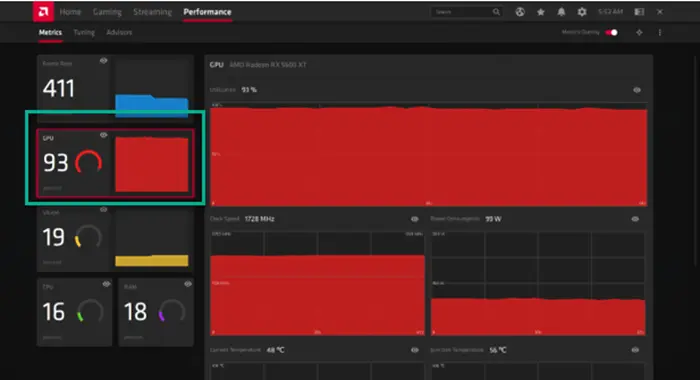Screen dimensions: 700x380
Task: Click the 48 °C current temperature value
Action: point(275,350)
